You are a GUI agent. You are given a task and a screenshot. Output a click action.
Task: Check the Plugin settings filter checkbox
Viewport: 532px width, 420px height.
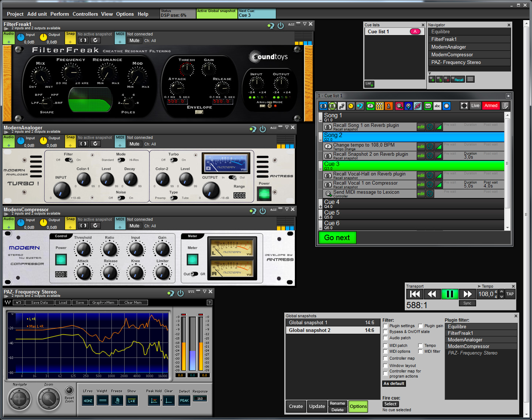385,326
